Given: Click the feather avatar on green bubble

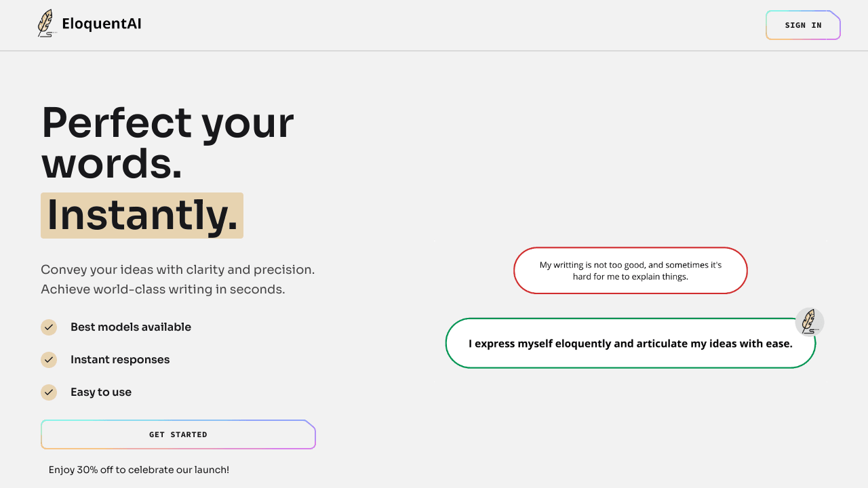Looking at the screenshot, I should click(x=809, y=322).
